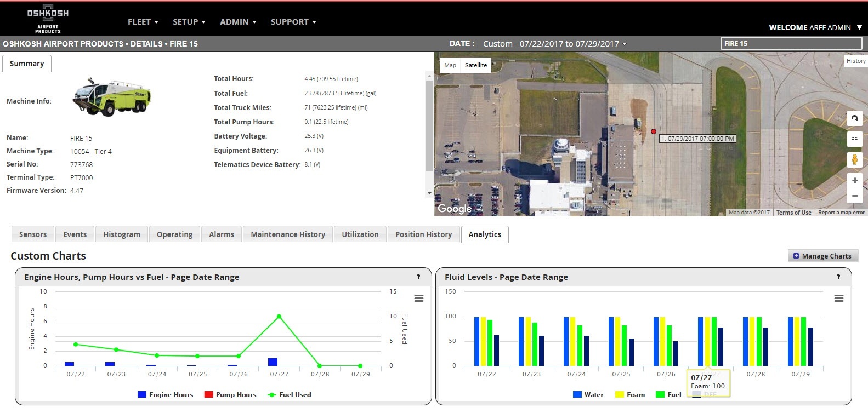Open the Fluid Levels chart hamburger menu
Image resolution: width=868 pixels, height=413 pixels.
coord(838,299)
